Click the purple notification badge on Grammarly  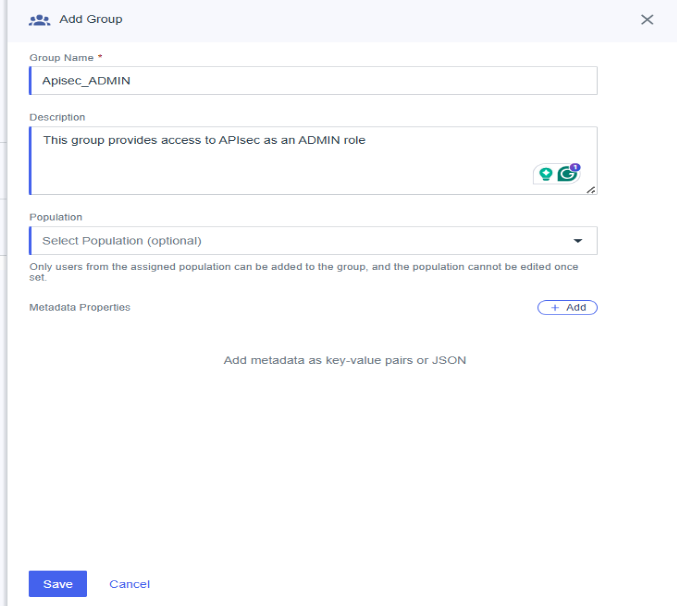coord(575,167)
